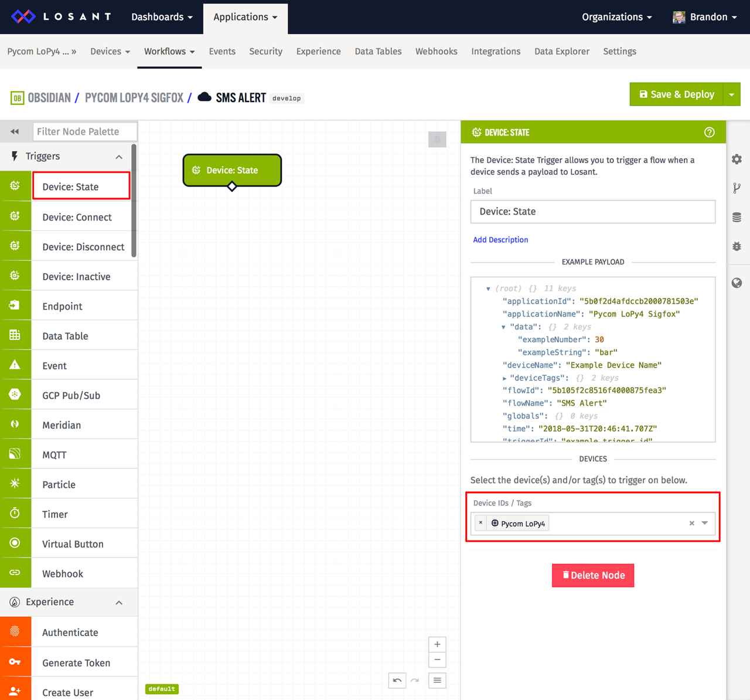Select the Create User icon

pos(15,691)
